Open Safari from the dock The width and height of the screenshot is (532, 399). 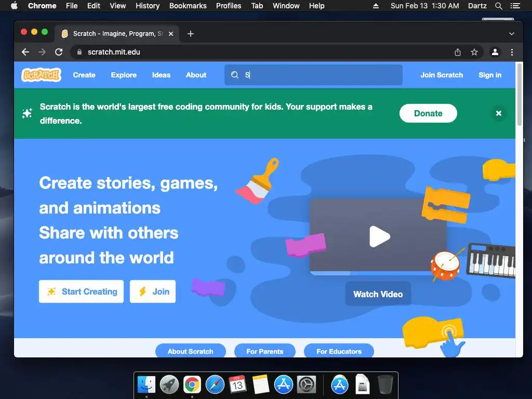click(215, 385)
